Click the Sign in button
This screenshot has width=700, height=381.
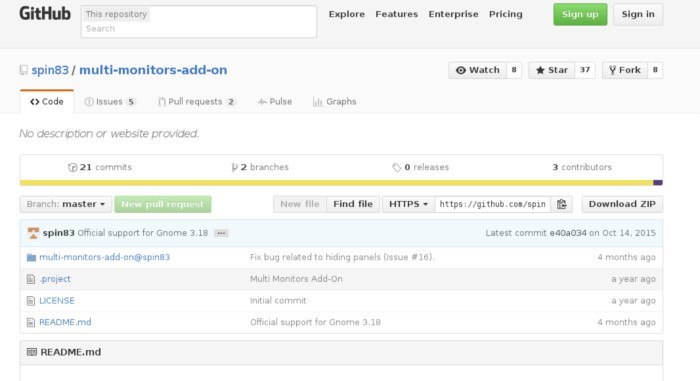(x=638, y=14)
